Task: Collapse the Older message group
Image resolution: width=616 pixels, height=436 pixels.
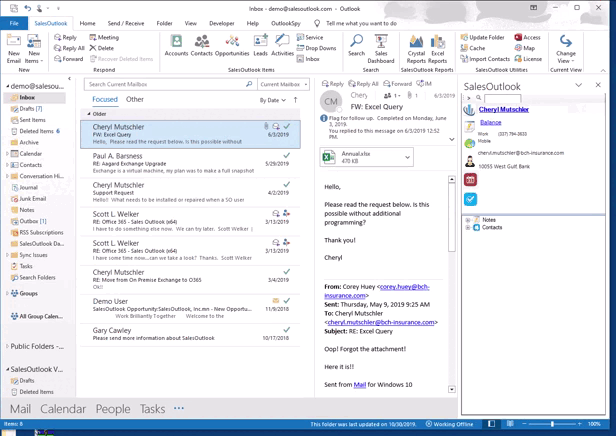Action: pyautogui.click(x=88, y=114)
